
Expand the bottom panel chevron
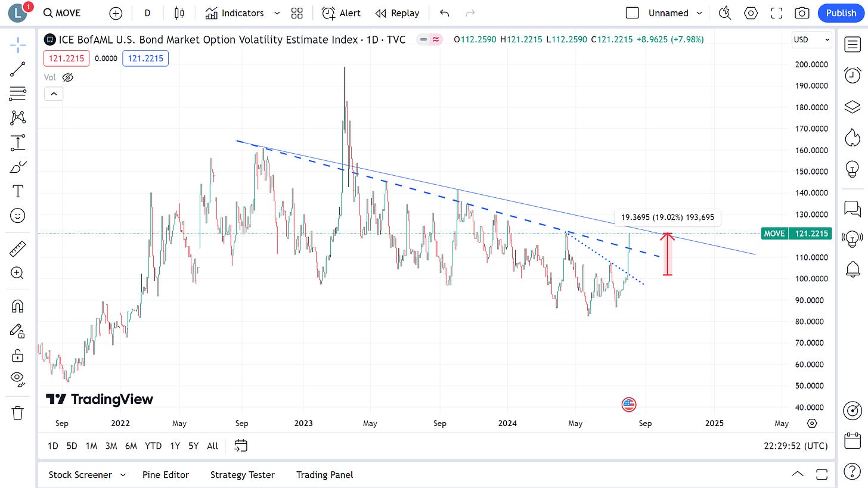point(797,474)
